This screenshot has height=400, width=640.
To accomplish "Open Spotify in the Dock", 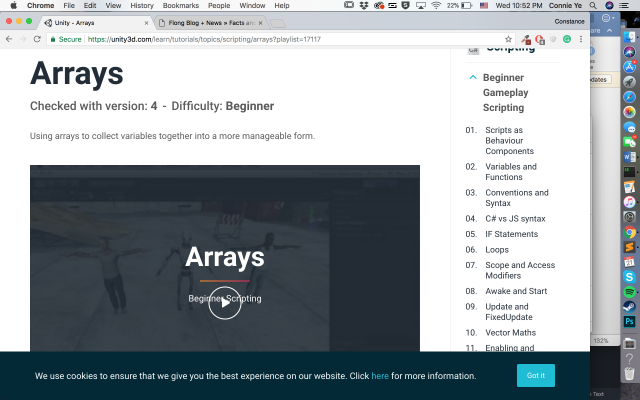I will click(x=629, y=292).
